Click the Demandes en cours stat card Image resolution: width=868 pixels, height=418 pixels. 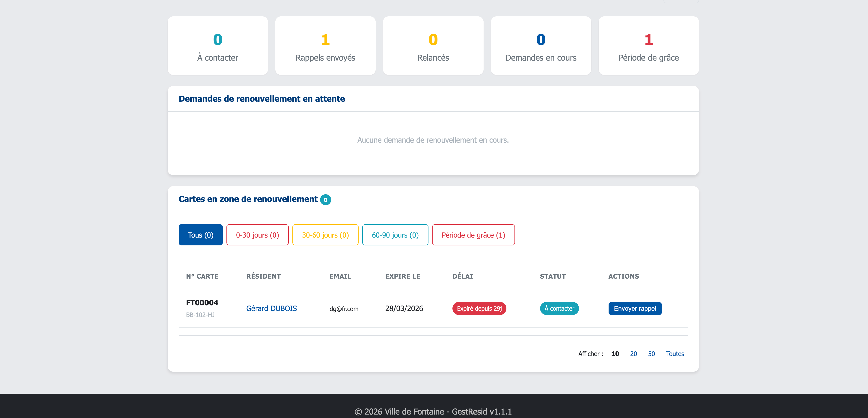coord(541,46)
